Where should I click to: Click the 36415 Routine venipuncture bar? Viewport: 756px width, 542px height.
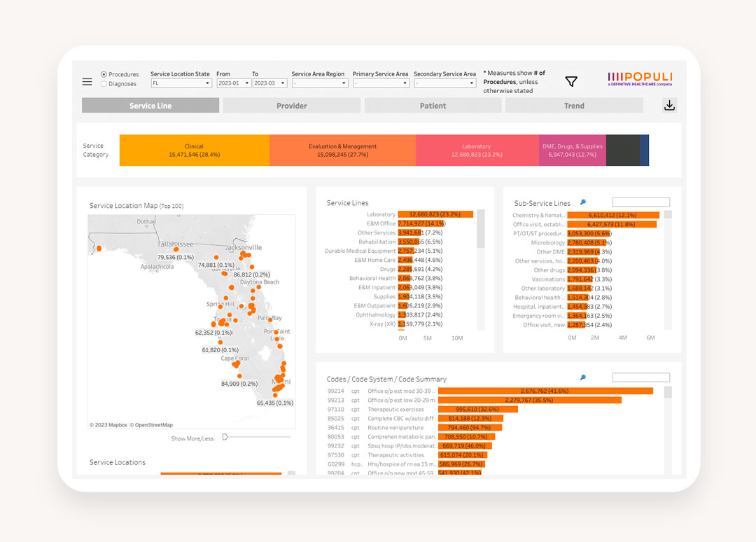point(470,428)
